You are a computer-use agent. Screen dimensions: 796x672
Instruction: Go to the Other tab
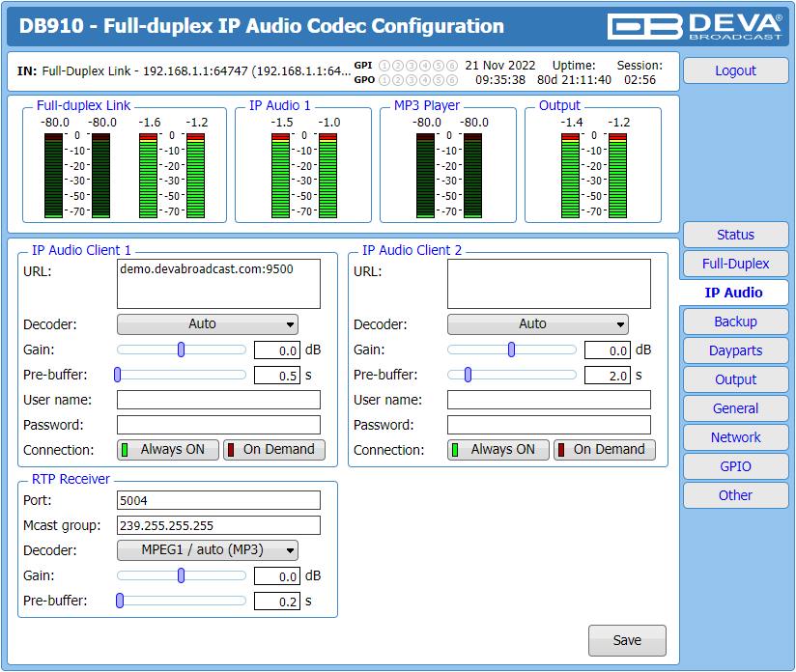click(735, 495)
